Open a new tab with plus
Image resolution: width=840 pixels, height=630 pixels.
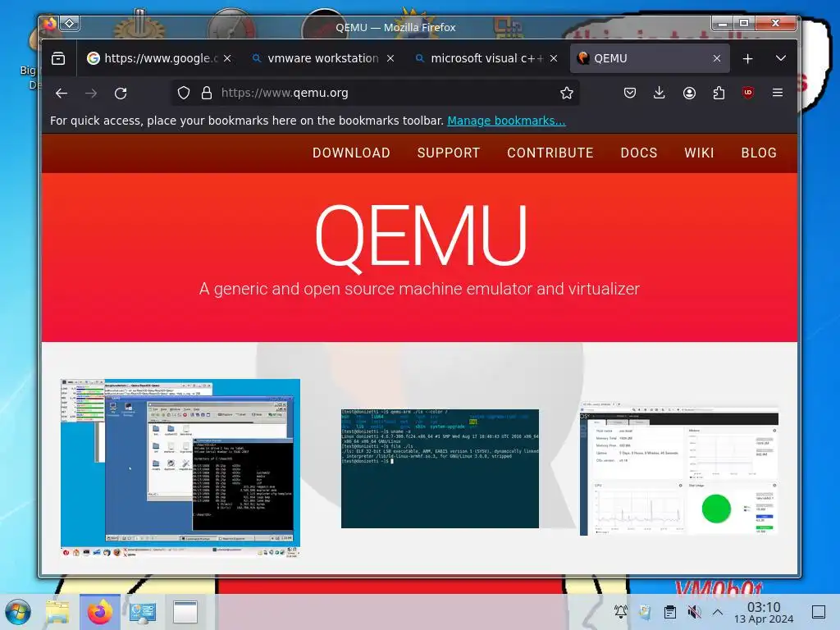(x=748, y=58)
